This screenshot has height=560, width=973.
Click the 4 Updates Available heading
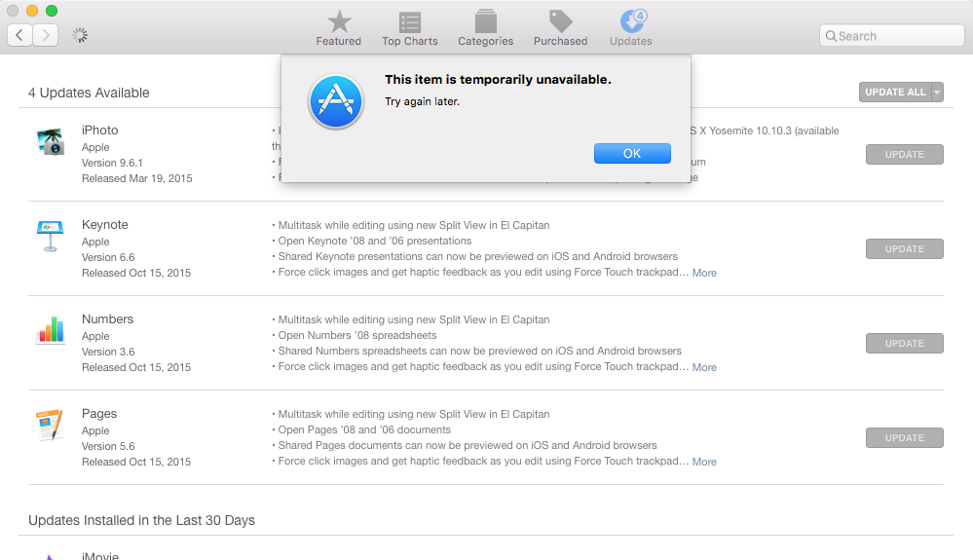(x=89, y=93)
